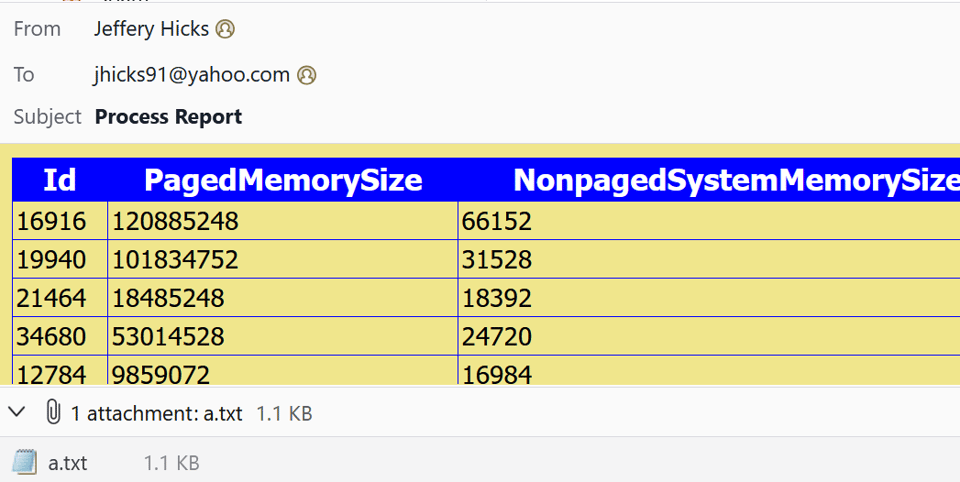Select recipient address jhicks91@yahoo.com

(x=192, y=75)
